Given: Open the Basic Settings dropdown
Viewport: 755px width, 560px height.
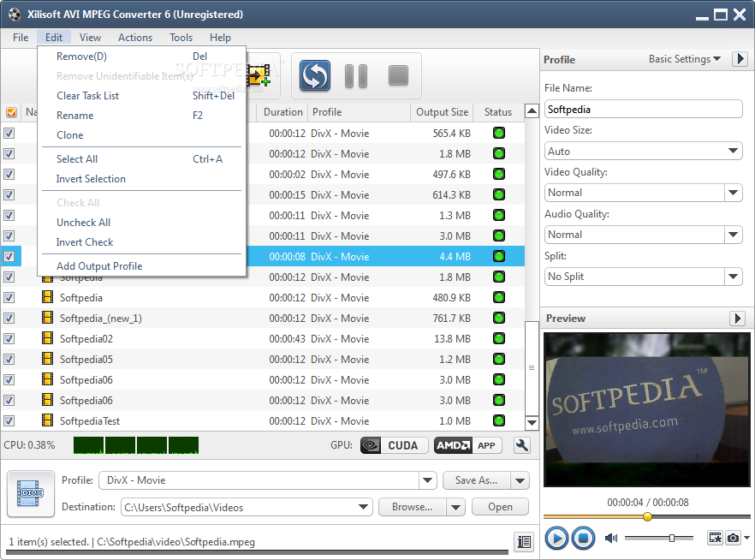Looking at the screenshot, I should coord(684,59).
